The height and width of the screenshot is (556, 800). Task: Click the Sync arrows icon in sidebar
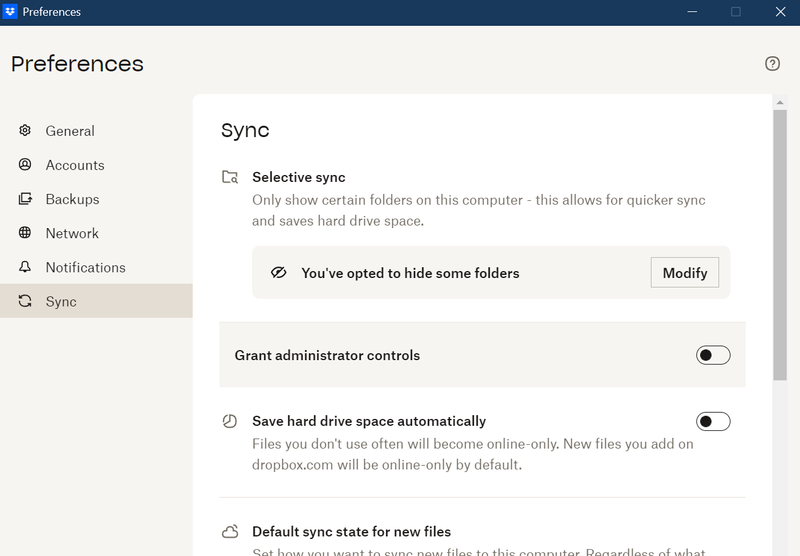(x=25, y=301)
